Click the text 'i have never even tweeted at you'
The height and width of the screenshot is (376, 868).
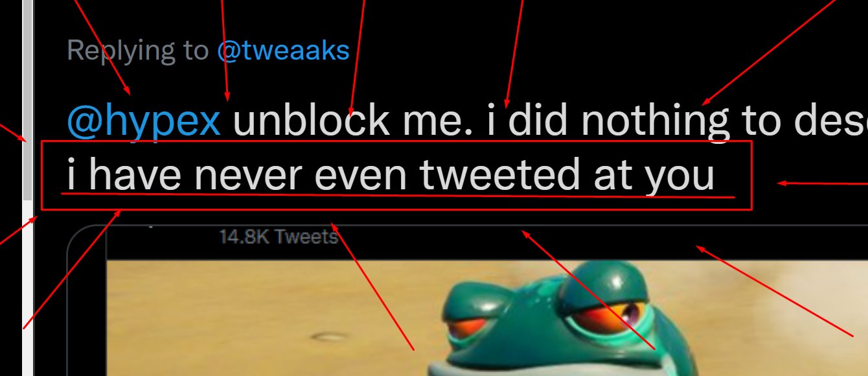(391, 176)
